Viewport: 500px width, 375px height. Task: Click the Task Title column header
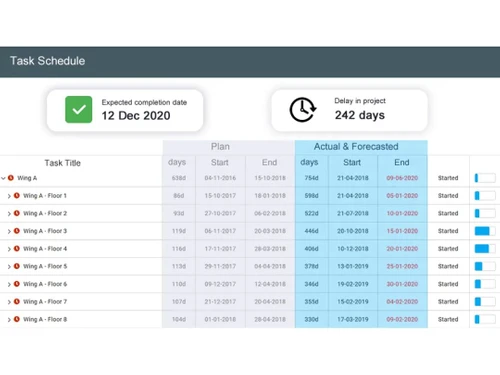(63, 163)
